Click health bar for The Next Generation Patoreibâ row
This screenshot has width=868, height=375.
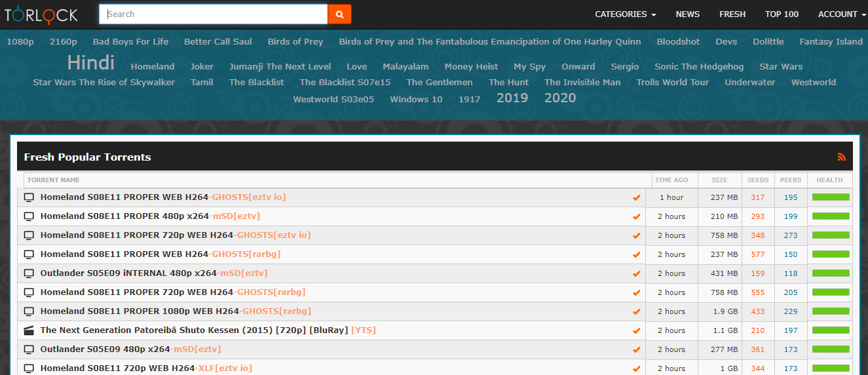(x=831, y=330)
